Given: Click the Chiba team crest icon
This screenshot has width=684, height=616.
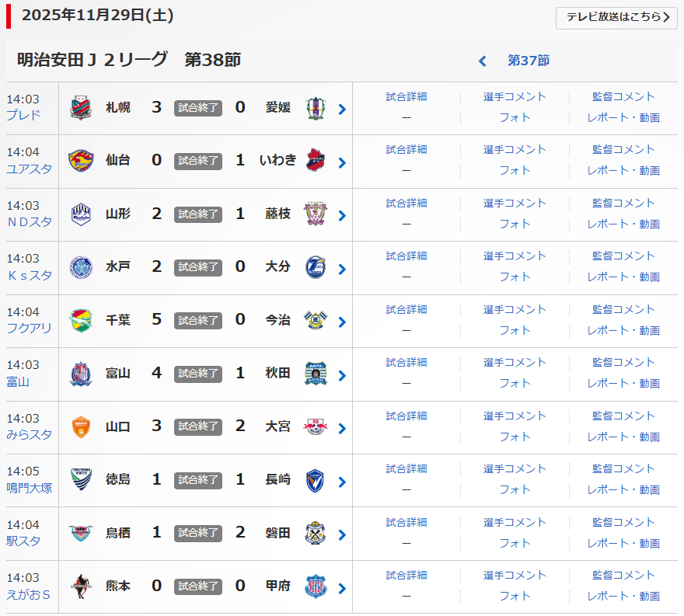Looking at the screenshot, I should (81, 320).
